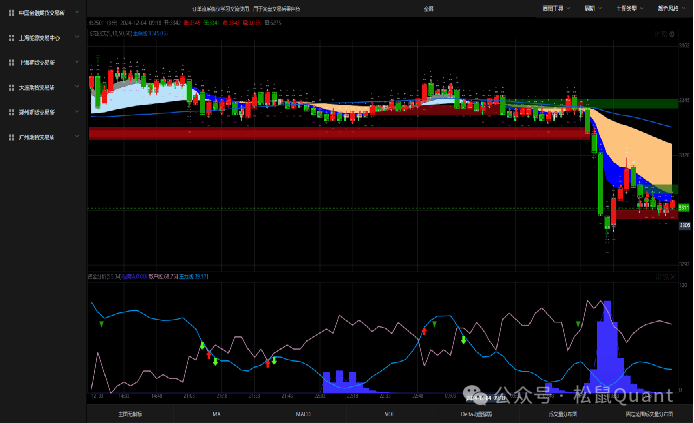
Task: Select the Delta indicator tab at bottom
Action: [x=476, y=413]
